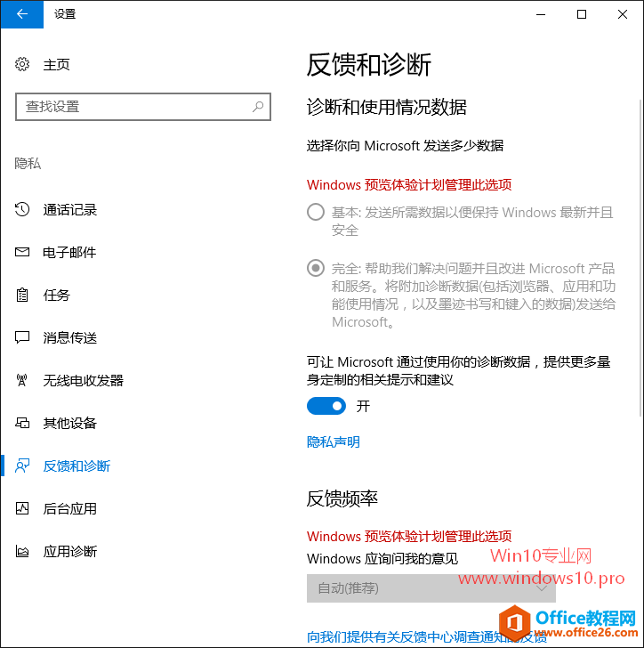
Task: Open the 向我们提供有关反馈中心调查通知 link
Action: coord(427,636)
